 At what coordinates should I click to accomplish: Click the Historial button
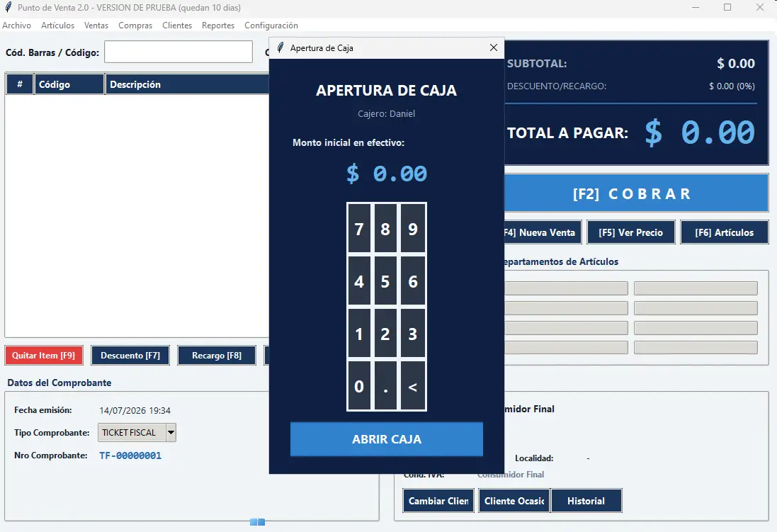[x=586, y=501]
